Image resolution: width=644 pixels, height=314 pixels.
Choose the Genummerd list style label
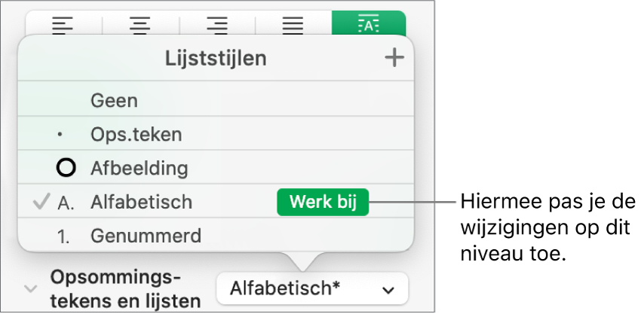(146, 236)
